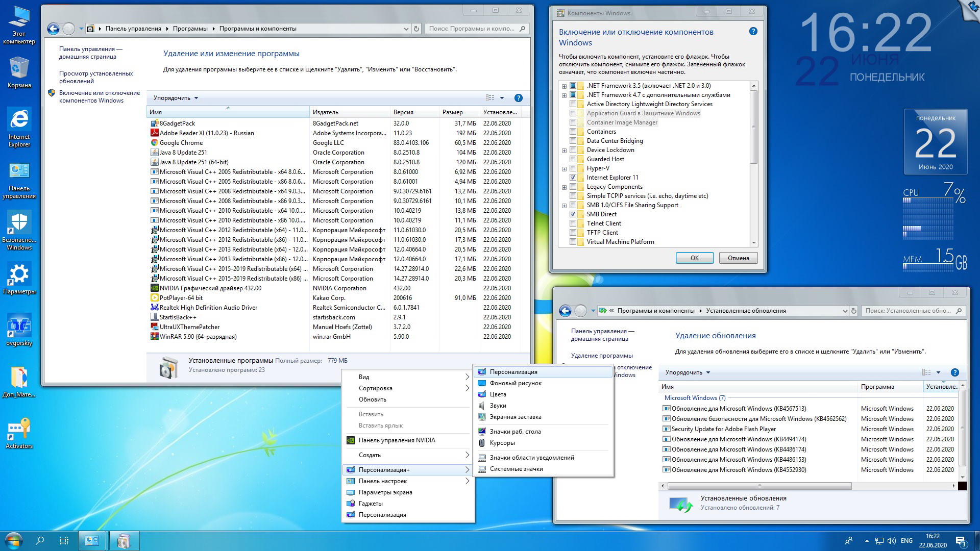The width and height of the screenshot is (980, 551).
Task: Open taskbar search magnifier
Action: point(40,541)
